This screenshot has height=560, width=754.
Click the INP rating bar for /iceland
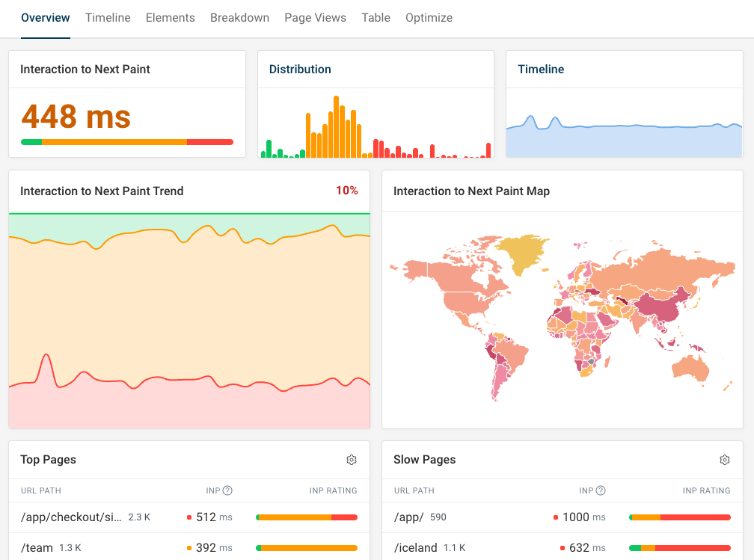click(x=679, y=547)
